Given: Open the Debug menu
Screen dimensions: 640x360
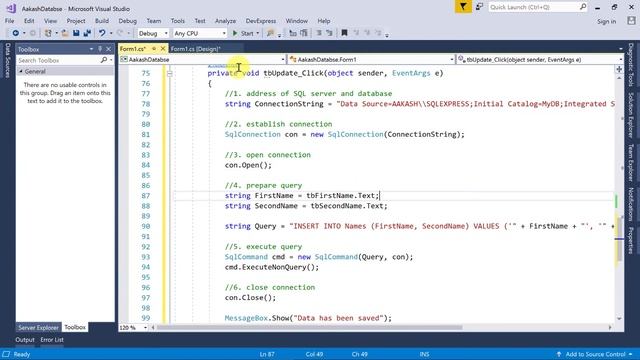Looking at the screenshot, I should [x=127, y=21].
